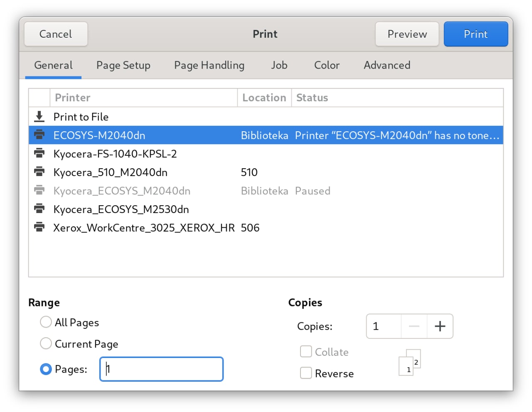The image size is (532, 412).
Task: Decrease copies with the minus button
Action: click(414, 326)
